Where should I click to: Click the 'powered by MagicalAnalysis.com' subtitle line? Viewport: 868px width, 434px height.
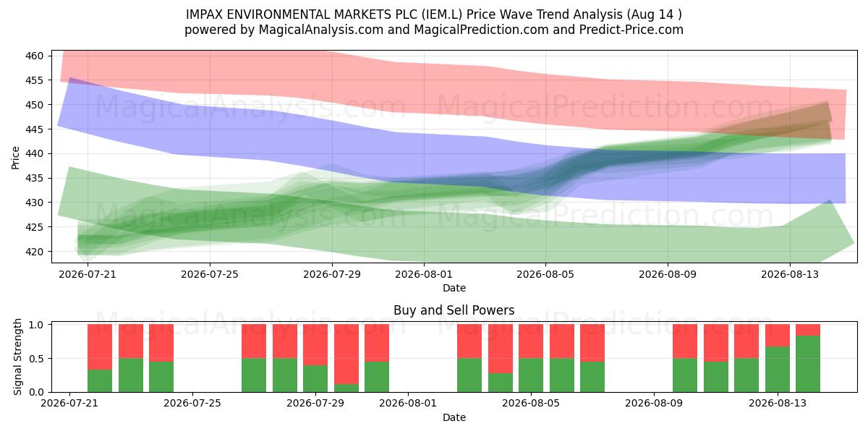434,30
